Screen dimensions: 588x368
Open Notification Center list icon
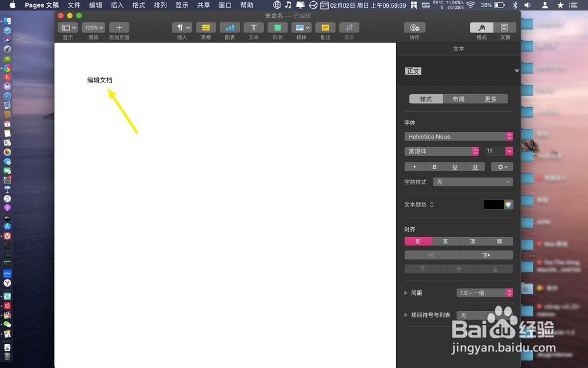tap(573, 5)
